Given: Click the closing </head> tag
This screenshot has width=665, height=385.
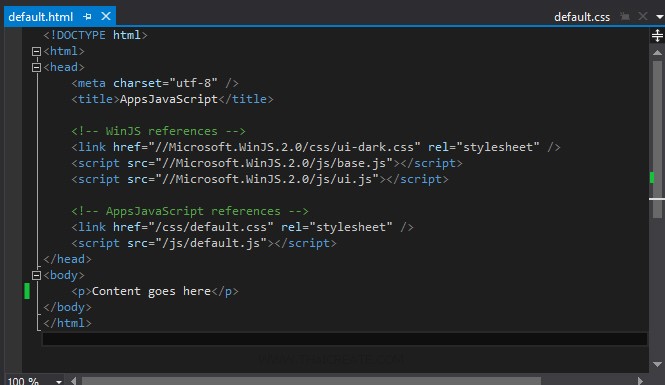Looking at the screenshot, I should pyautogui.click(x=67, y=259).
